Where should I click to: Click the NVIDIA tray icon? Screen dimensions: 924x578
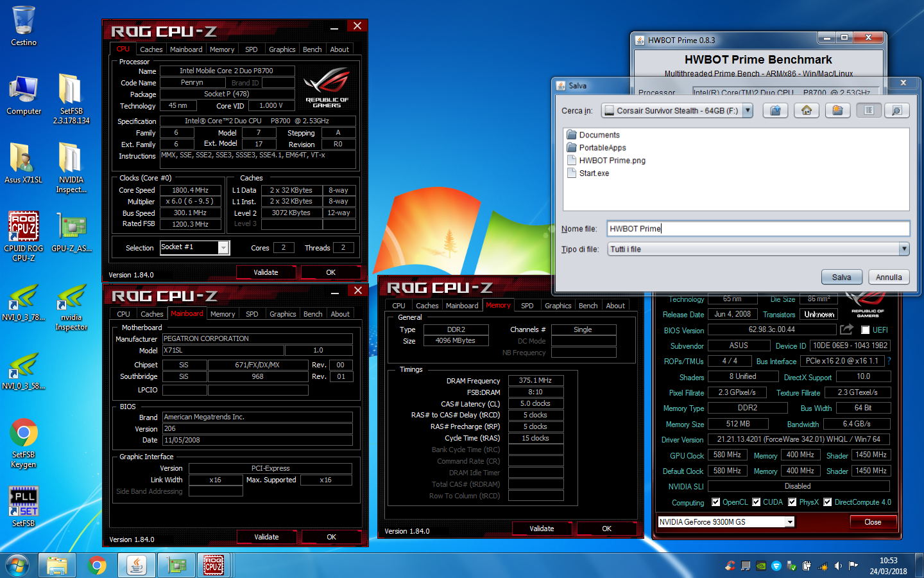[x=760, y=566]
